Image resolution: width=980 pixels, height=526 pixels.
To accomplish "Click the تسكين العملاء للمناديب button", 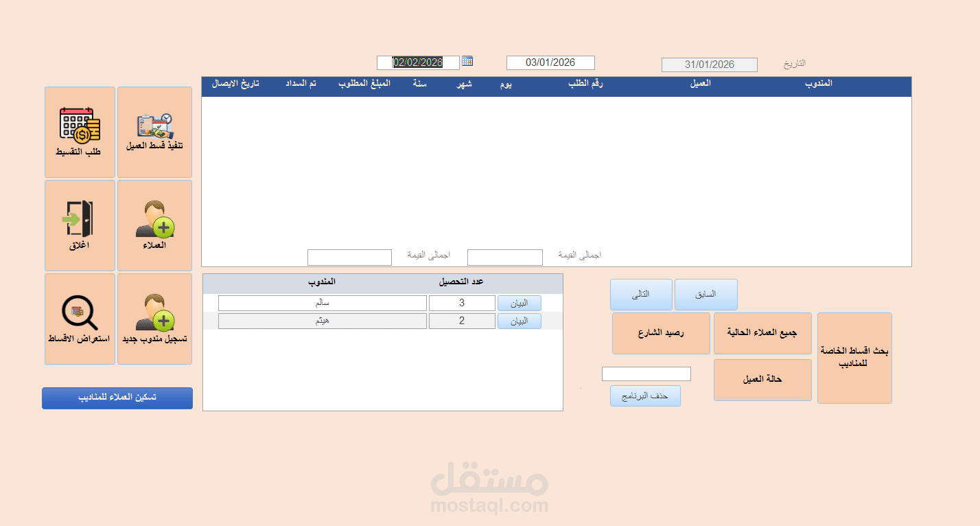I will pyautogui.click(x=117, y=398).
